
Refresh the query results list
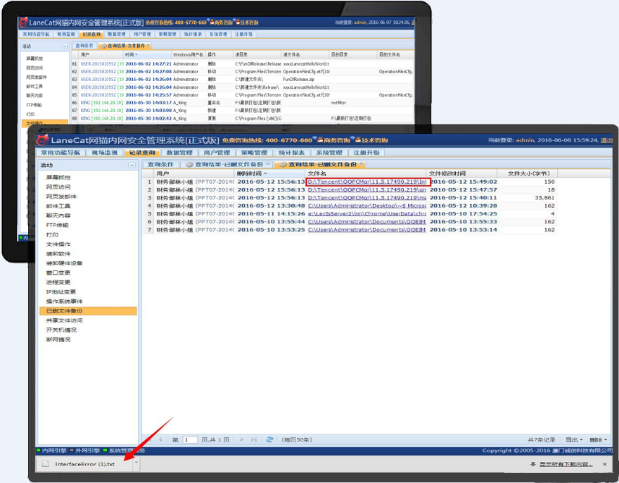(x=270, y=440)
